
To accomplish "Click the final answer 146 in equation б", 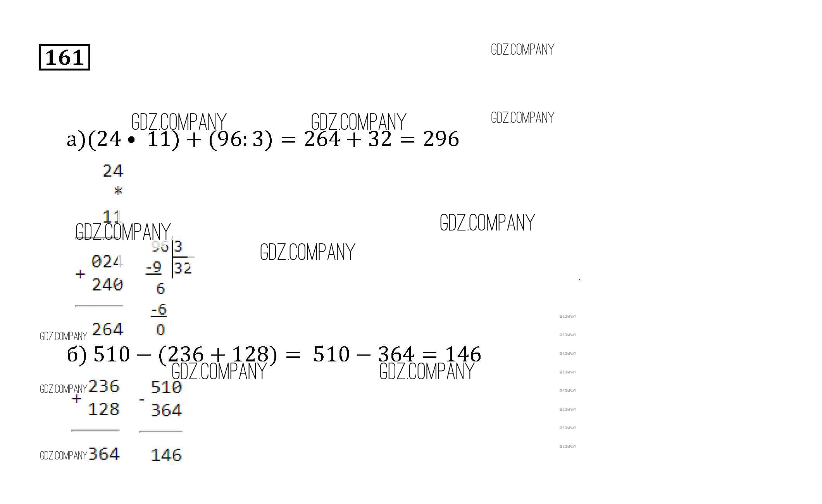I will [x=463, y=354].
